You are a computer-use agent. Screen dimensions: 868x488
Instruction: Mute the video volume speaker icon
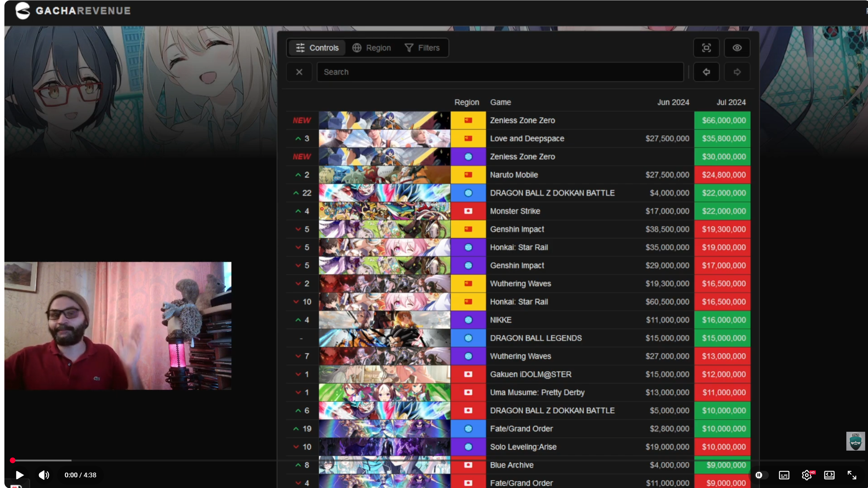pyautogui.click(x=43, y=475)
